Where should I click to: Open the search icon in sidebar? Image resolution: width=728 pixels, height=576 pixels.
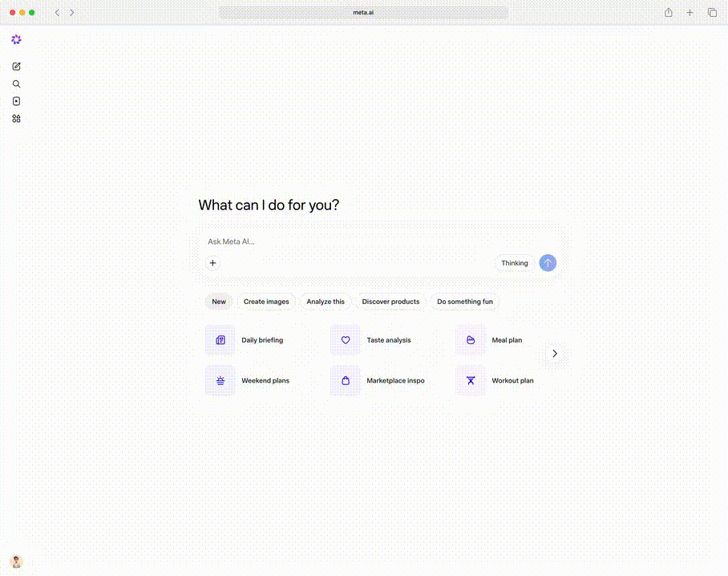[16, 84]
